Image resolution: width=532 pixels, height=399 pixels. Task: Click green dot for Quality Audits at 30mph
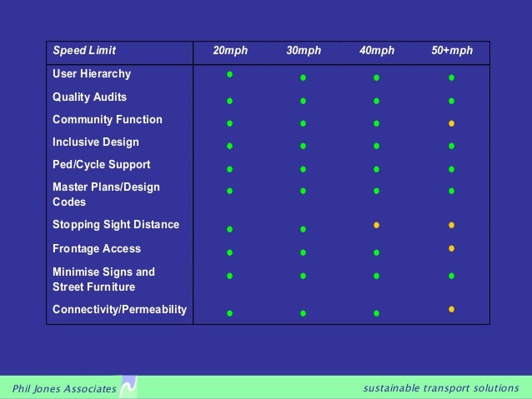pos(304,101)
